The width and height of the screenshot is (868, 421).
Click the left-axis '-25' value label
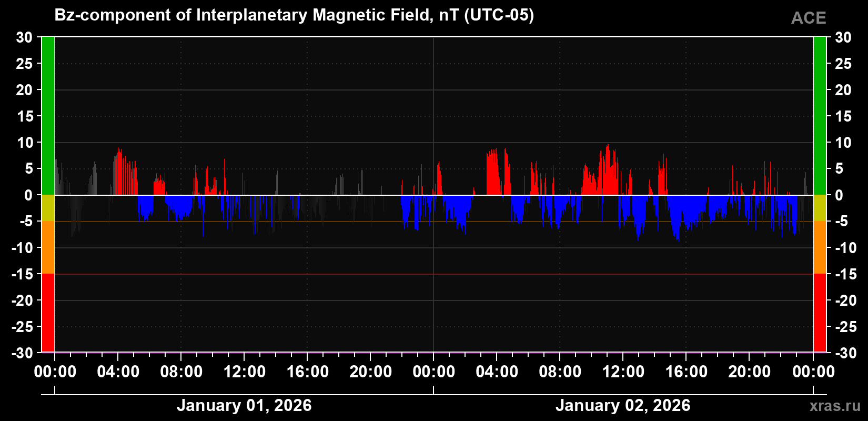[22, 327]
